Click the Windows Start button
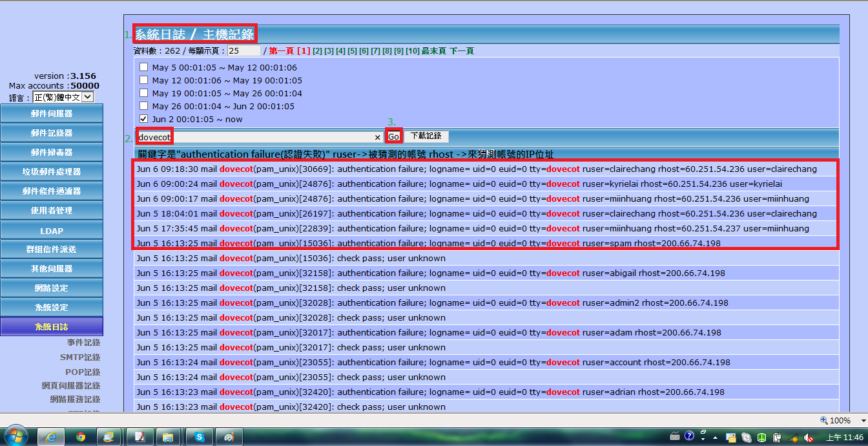The height and width of the screenshot is (446, 868). click(15, 436)
